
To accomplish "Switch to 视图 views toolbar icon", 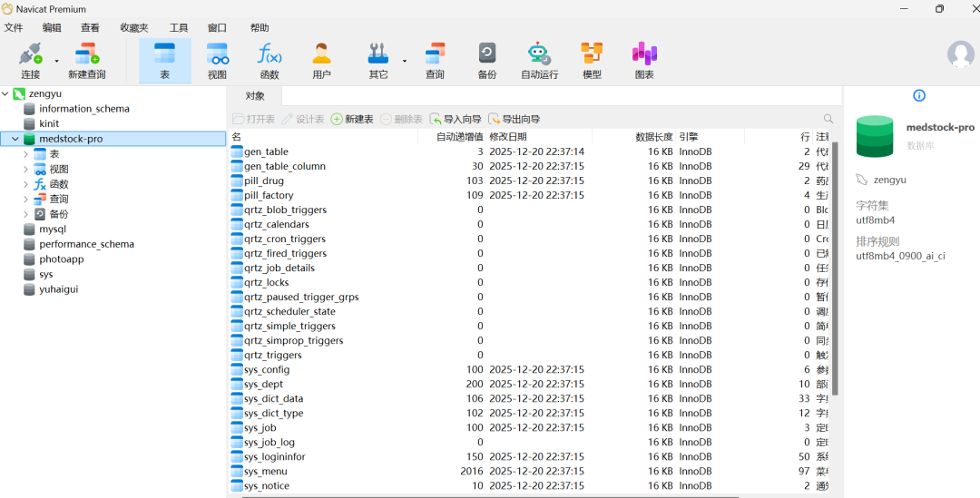I will (x=218, y=61).
